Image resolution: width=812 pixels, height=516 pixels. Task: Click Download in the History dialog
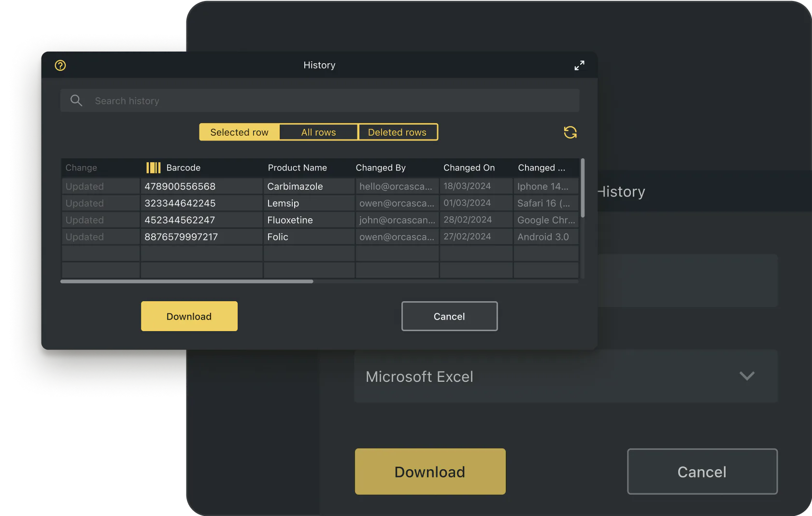click(x=189, y=316)
